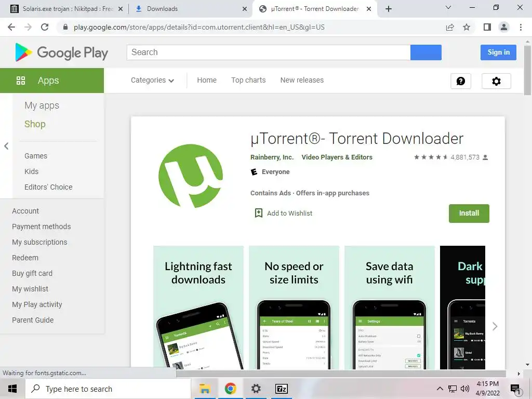Image resolution: width=532 pixels, height=399 pixels.
Task: Close the Solaris.exe trojan tab
Action: (x=121, y=9)
